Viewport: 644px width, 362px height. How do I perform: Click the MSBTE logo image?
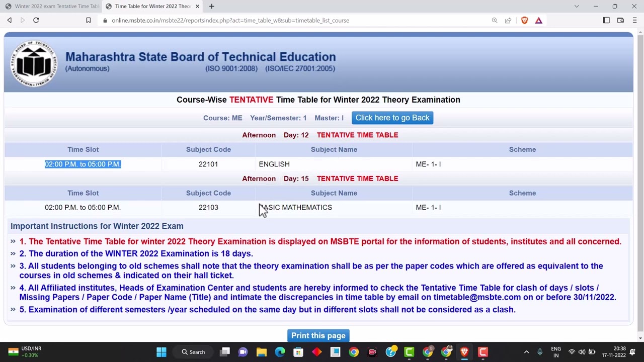[34, 64]
